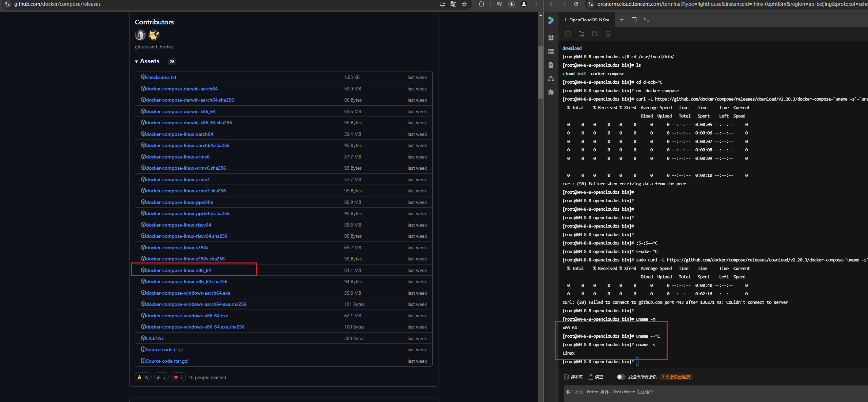Open Chrome three-dot menu
This screenshot has width=868, height=402.
[536, 4]
